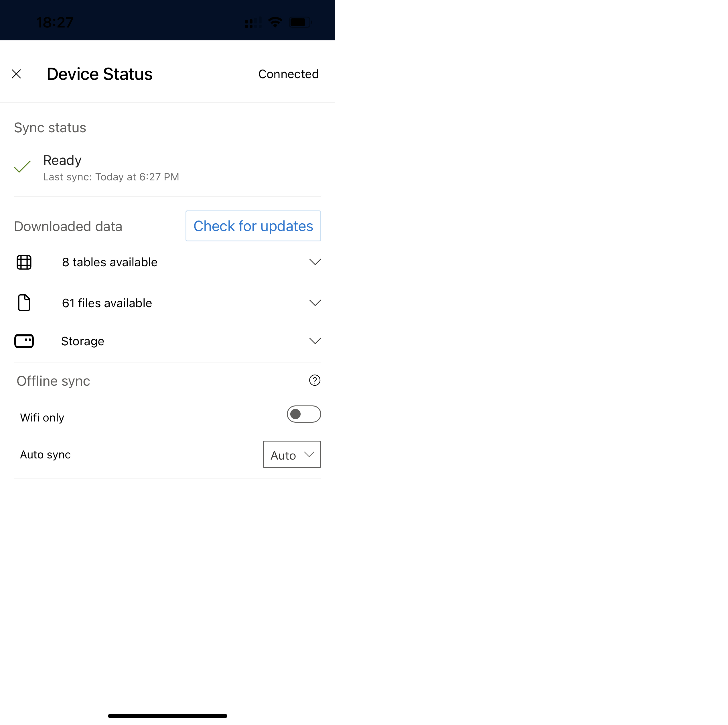Screen dimensions: 728x725
Task: Expand the 8 tables available section
Action: pos(316,262)
